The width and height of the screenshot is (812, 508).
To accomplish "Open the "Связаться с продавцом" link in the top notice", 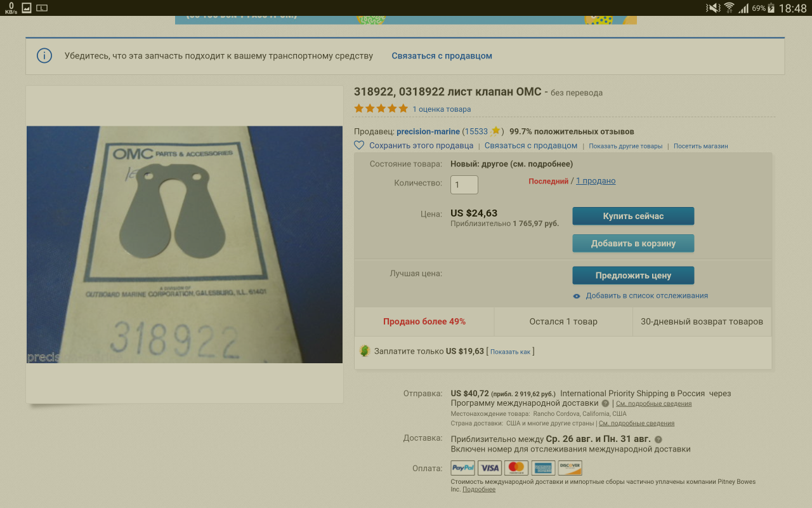I will point(442,56).
